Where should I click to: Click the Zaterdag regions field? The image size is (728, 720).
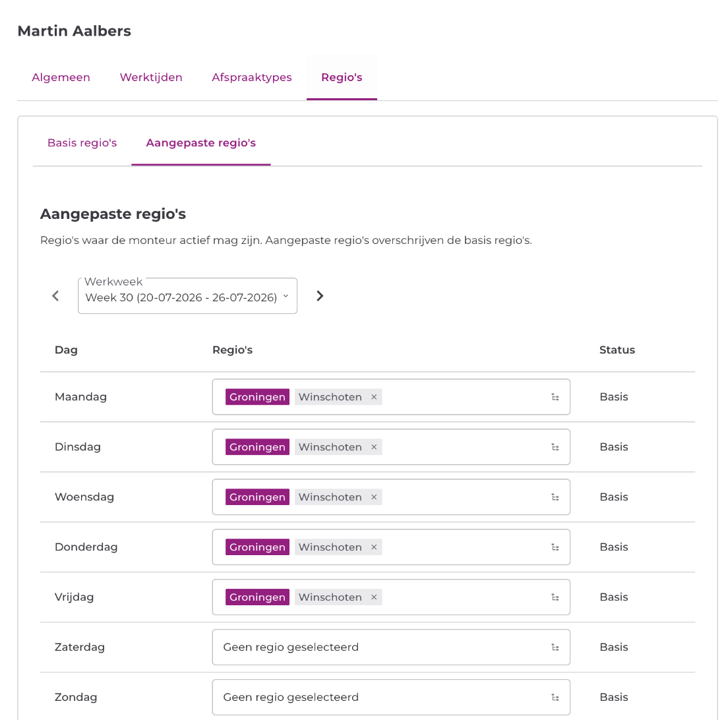point(391,647)
